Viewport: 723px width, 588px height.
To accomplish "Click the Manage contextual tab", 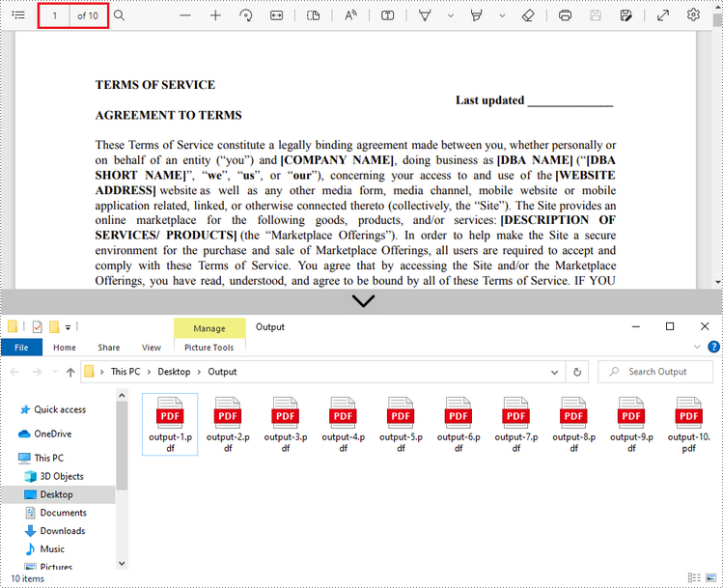I will pyautogui.click(x=209, y=328).
